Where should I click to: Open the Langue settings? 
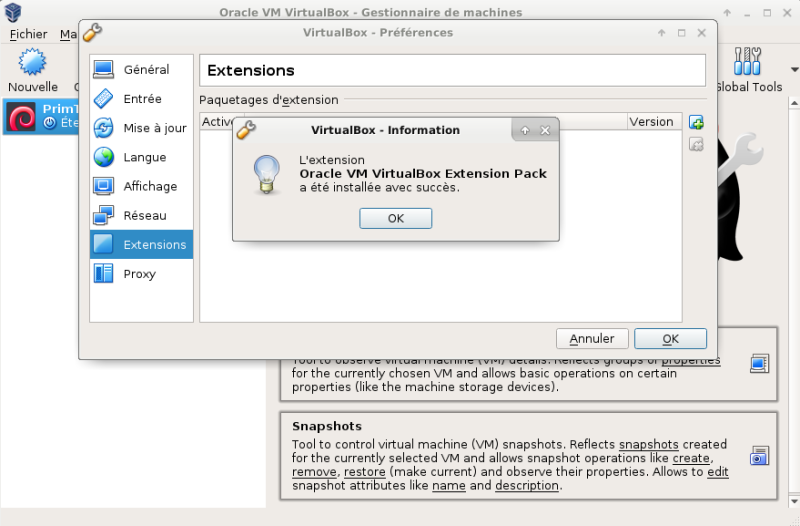coord(141,157)
